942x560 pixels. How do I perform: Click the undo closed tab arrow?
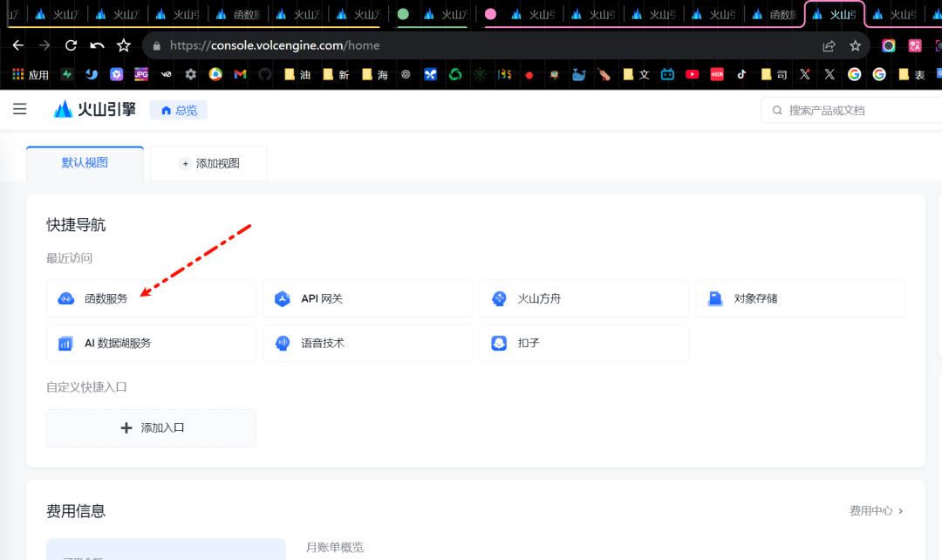pyautogui.click(x=97, y=45)
